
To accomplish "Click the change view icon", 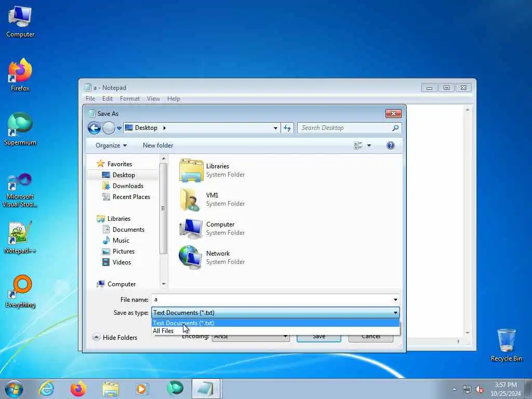I will click(358, 145).
